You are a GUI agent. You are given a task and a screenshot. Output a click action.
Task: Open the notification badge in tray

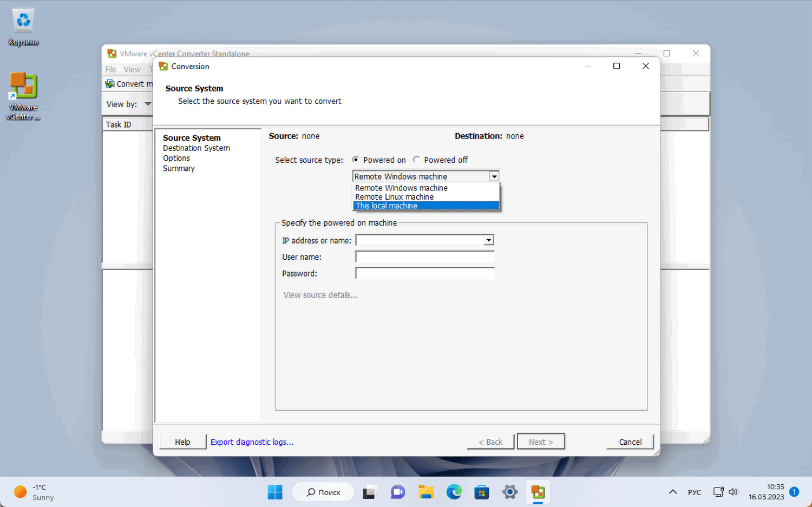point(794,492)
